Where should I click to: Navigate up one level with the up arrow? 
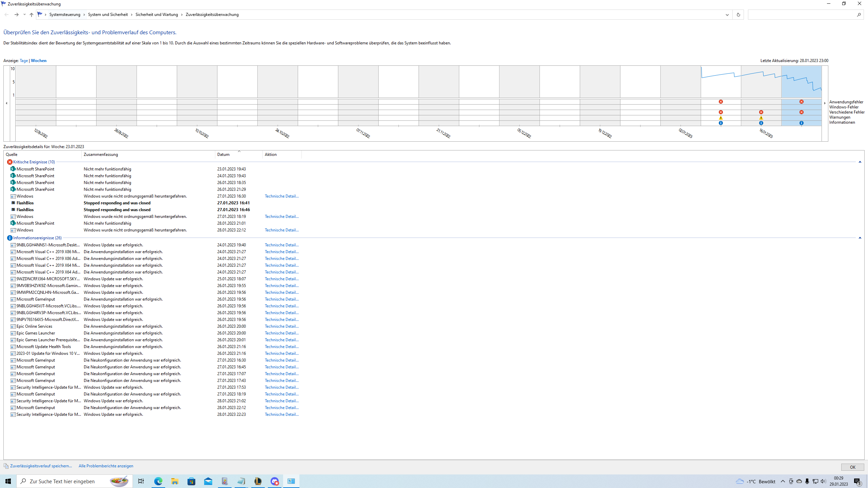click(32, 15)
